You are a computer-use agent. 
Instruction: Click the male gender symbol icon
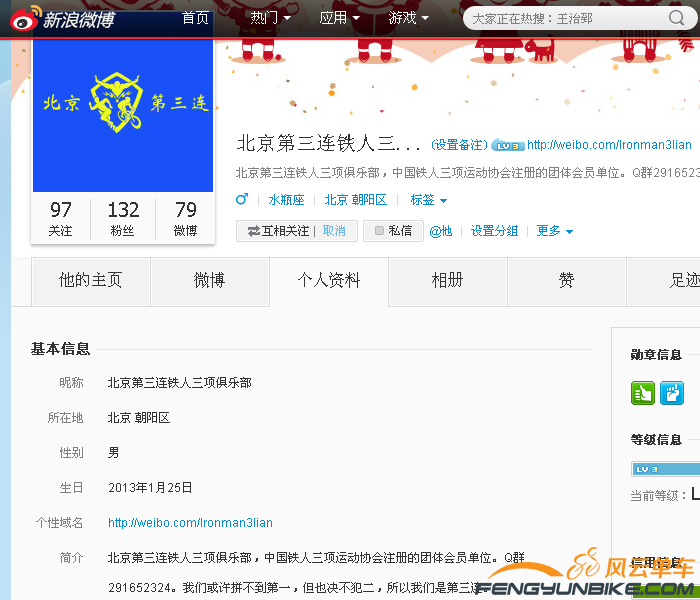(242, 199)
